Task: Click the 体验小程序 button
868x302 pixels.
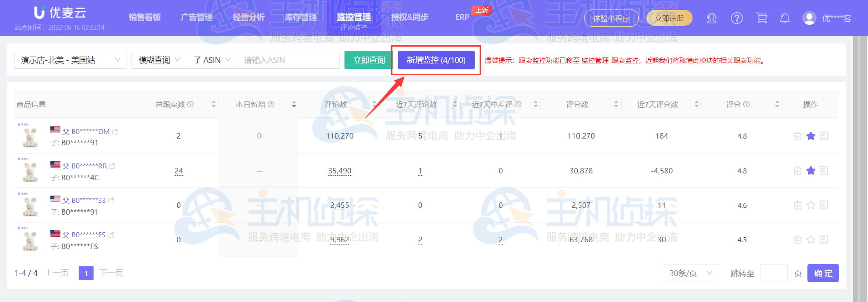Action: pyautogui.click(x=611, y=18)
